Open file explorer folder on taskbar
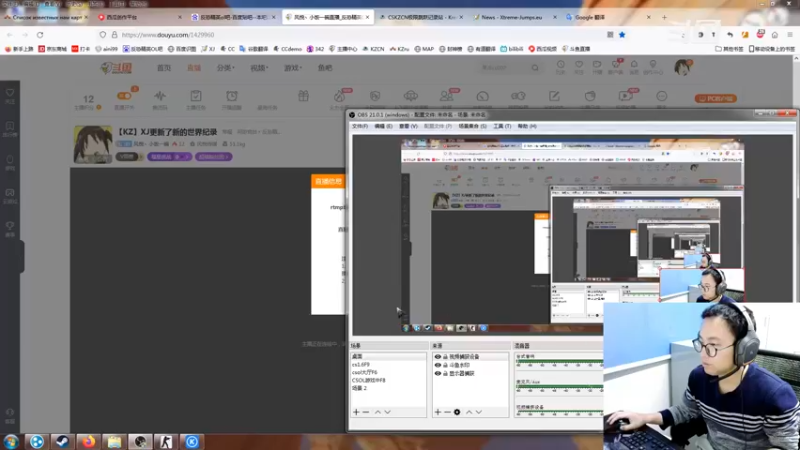Viewport: 800px width, 450px height. tap(114, 441)
